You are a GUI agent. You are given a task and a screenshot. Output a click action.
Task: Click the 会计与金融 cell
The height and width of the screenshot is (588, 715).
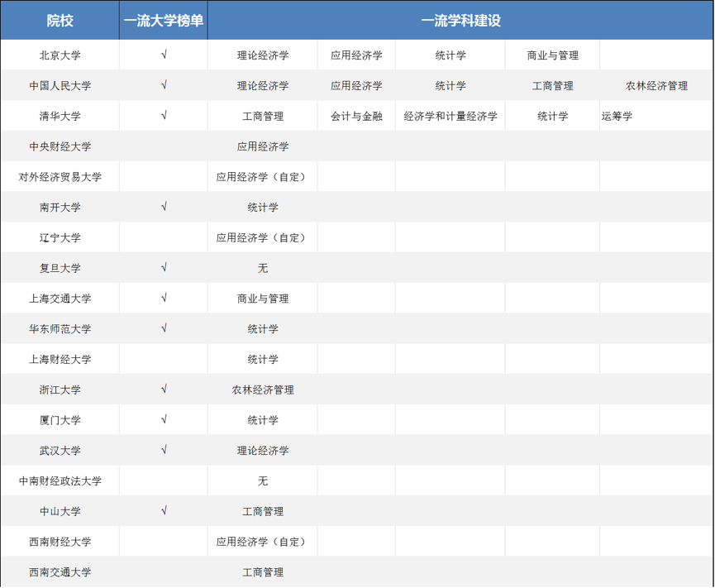point(356,116)
